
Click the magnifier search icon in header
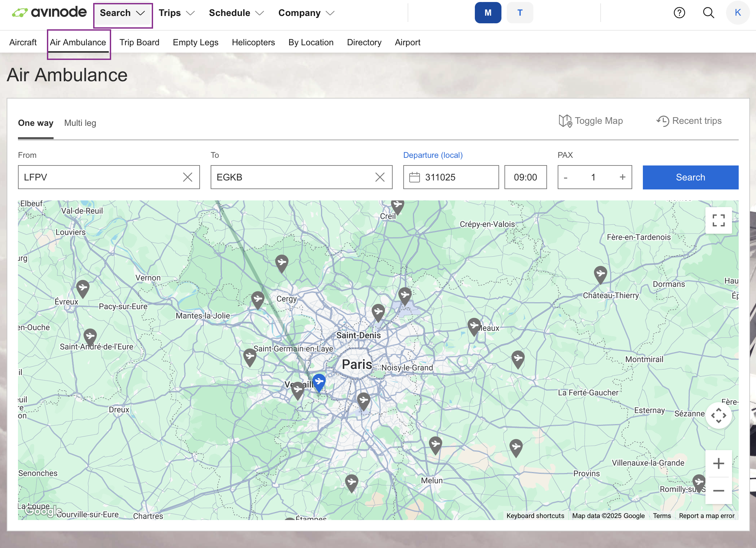708,13
